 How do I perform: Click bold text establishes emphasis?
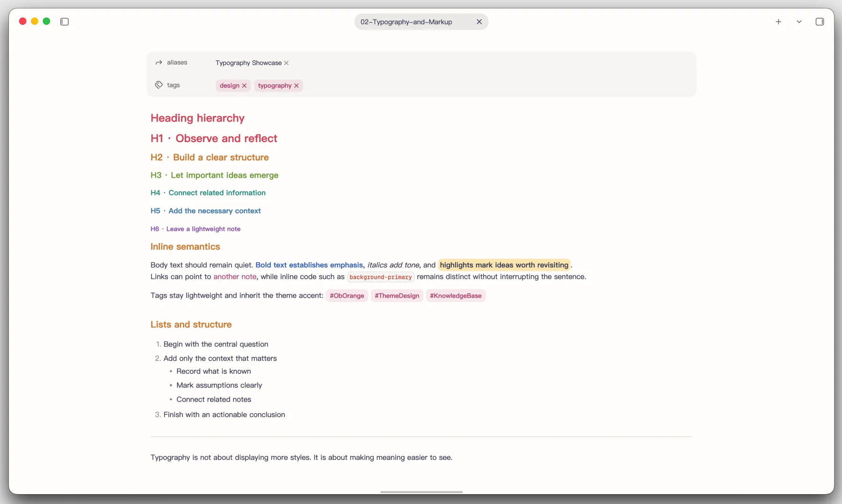[x=309, y=265]
